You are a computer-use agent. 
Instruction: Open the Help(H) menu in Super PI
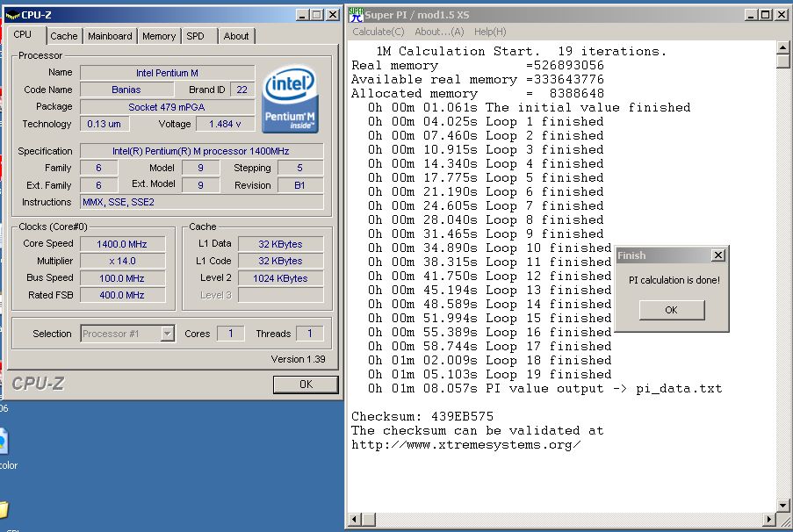coord(489,32)
